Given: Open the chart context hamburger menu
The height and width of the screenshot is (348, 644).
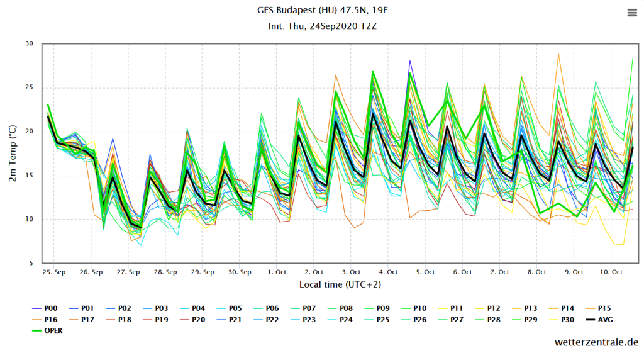Looking at the screenshot, I should [x=631, y=13].
